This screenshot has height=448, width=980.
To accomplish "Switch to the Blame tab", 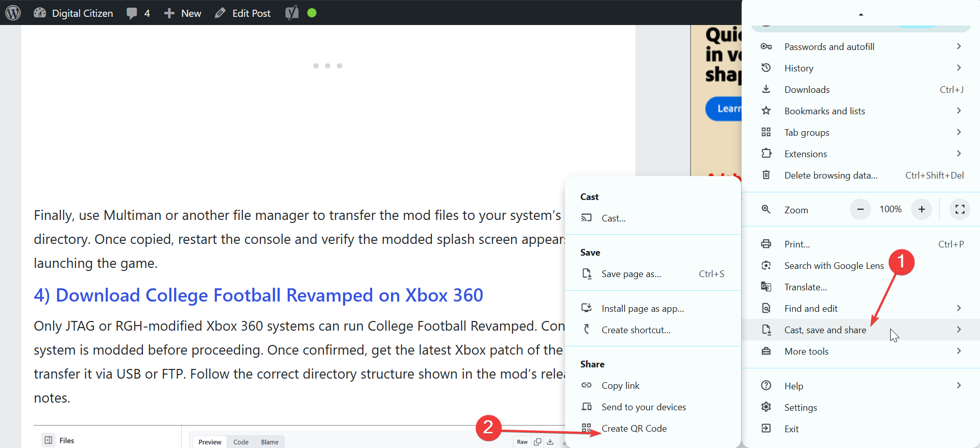I will coord(269,442).
